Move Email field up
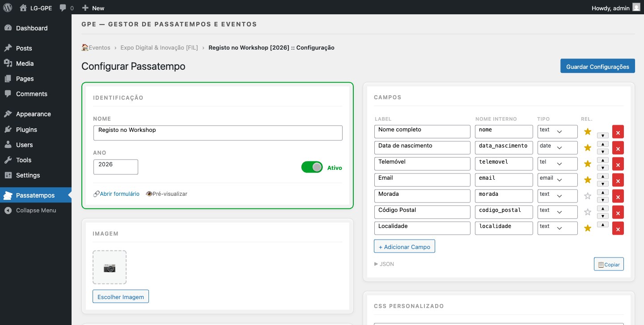 pos(603,176)
